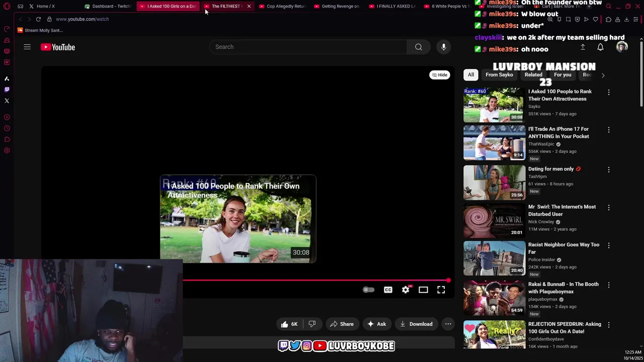Open downloads icon in the browser toolbar
644x362 pixels.
(626, 19)
